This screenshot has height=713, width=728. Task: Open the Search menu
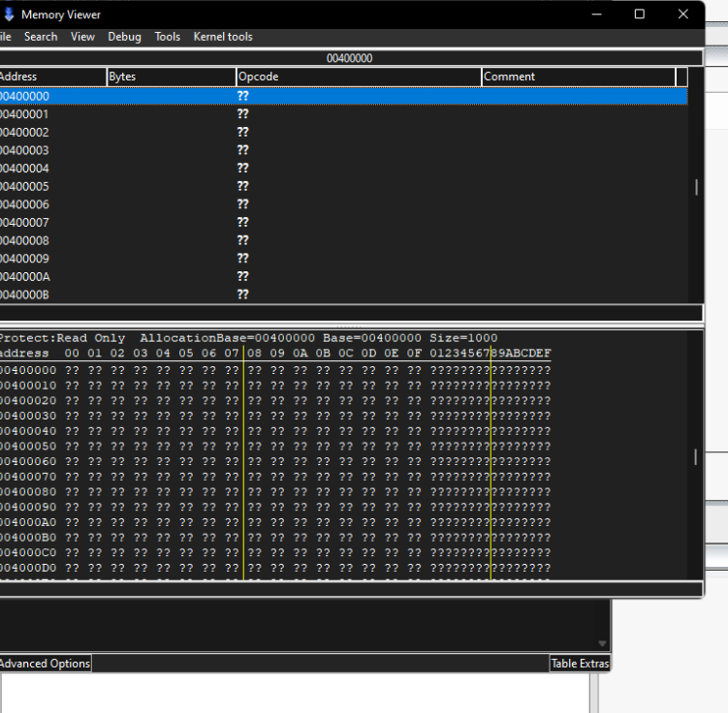tap(41, 37)
